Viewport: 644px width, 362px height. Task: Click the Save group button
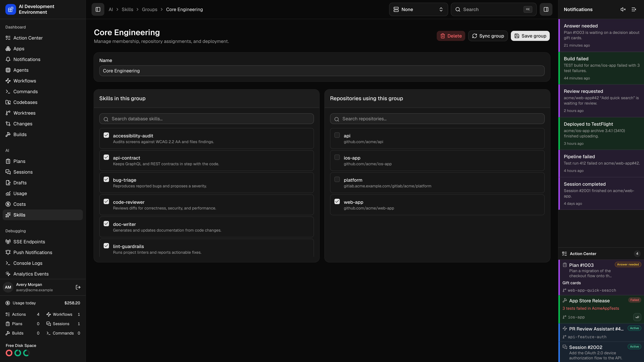[x=530, y=36]
